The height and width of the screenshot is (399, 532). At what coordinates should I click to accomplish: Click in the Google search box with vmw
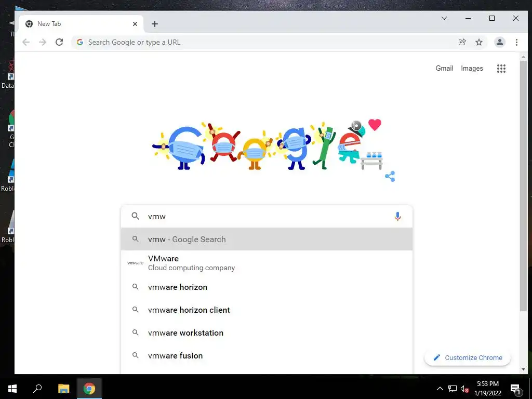267,216
